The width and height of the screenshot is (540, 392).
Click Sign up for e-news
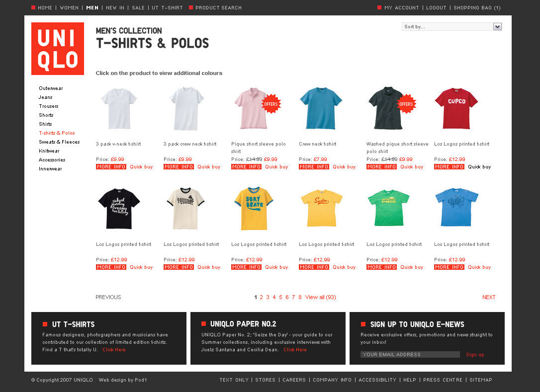coord(475,354)
